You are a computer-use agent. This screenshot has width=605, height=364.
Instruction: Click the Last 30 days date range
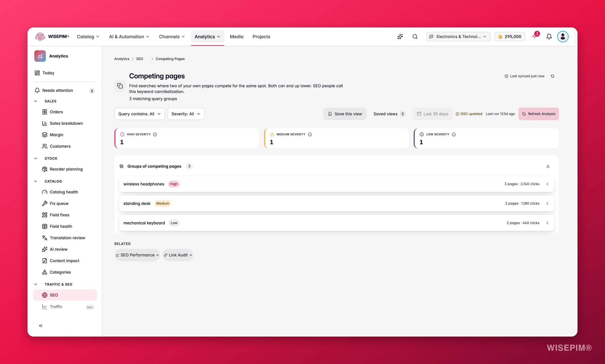pyautogui.click(x=433, y=114)
